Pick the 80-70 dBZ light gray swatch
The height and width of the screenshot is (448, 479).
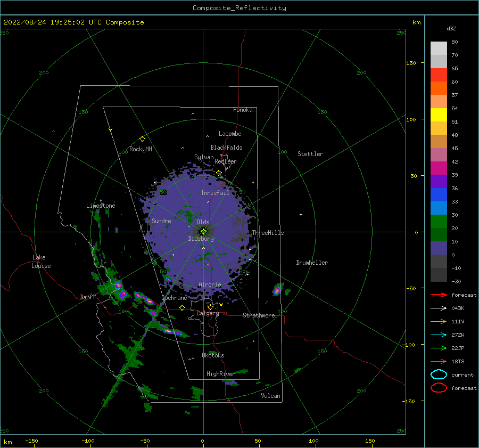[x=439, y=48]
